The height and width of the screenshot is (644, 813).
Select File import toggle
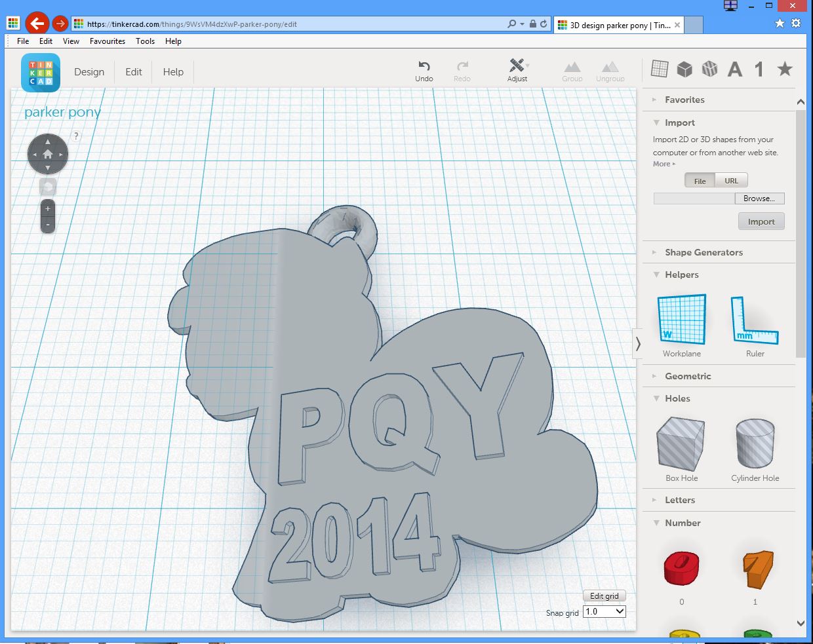(700, 181)
